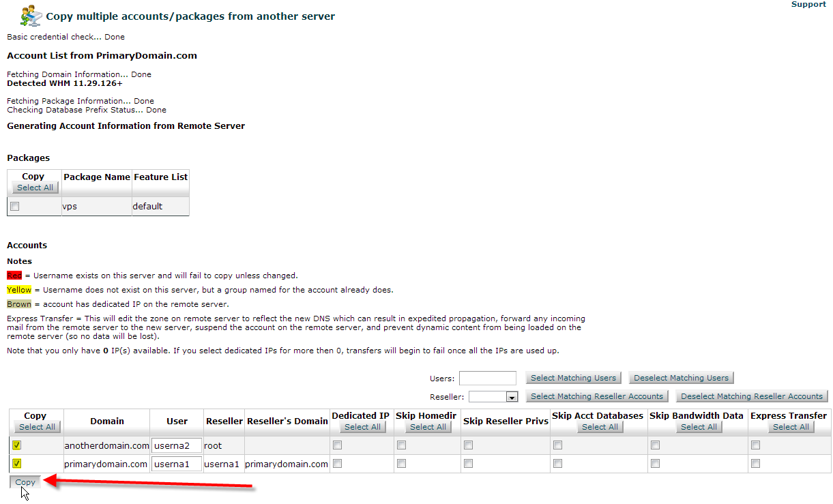Enable Express Transfer for primarydomain.com
This screenshot has width=833, height=504.
tap(756, 464)
